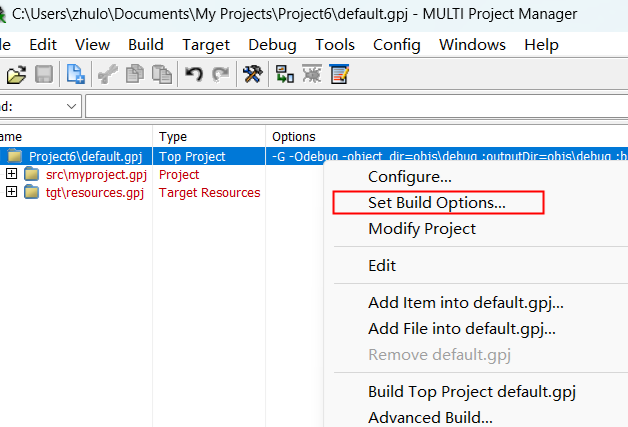Click the Undo arrow icon
This screenshot has height=427, width=628.
pyautogui.click(x=194, y=75)
